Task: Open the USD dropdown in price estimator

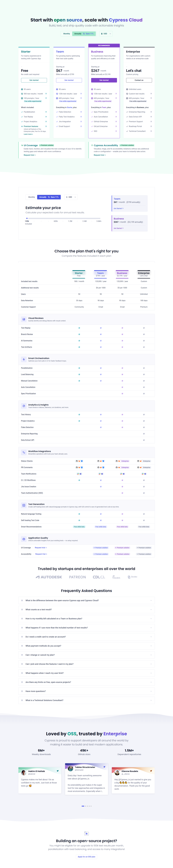Action: tap(71, 197)
